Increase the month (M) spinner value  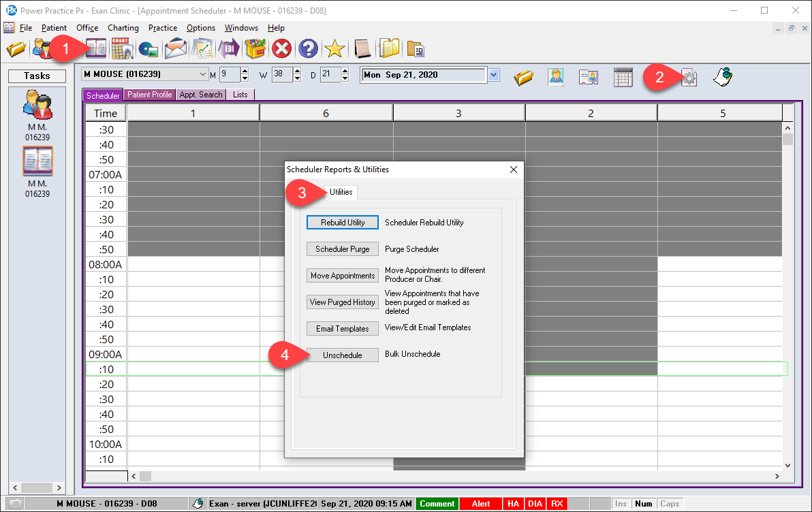click(x=245, y=71)
